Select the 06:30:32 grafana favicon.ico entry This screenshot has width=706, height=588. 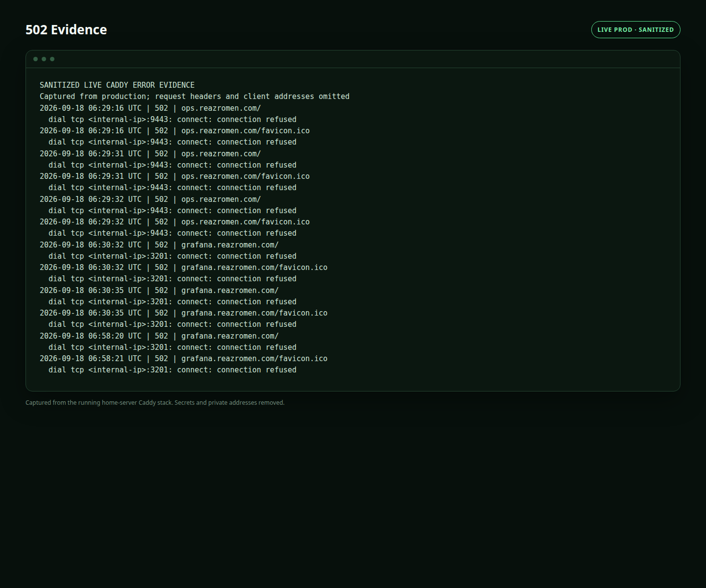click(x=183, y=268)
